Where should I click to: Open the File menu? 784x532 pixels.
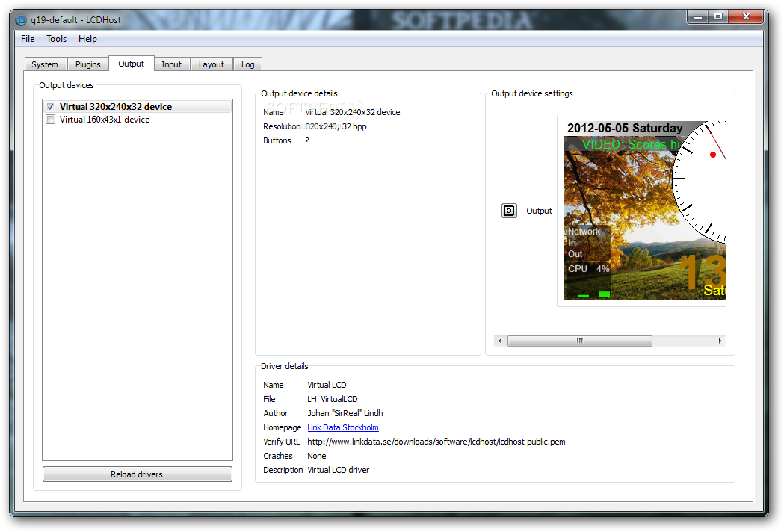[x=28, y=39]
